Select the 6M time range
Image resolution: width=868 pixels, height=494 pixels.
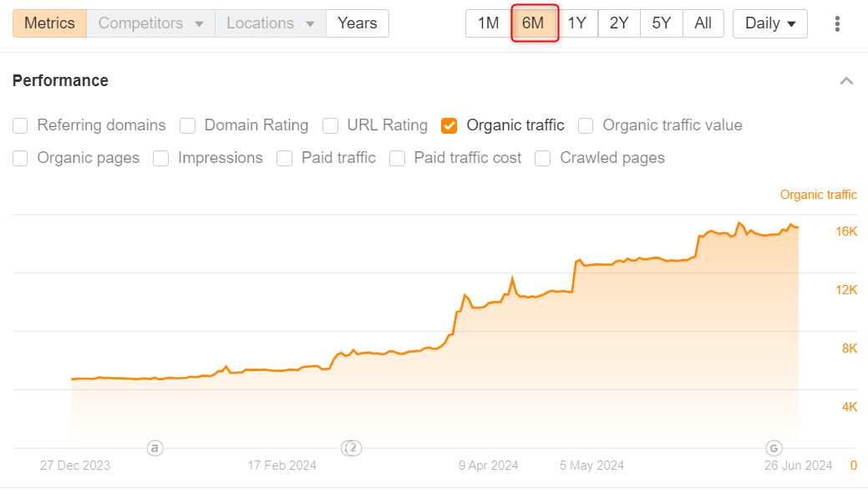point(534,23)
